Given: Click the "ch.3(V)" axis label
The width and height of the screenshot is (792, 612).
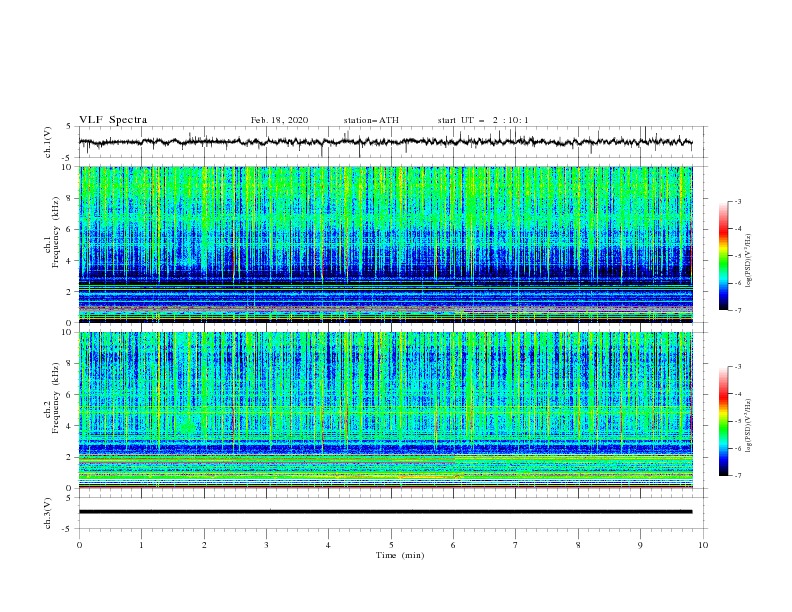Looking at the screenshot, I should pyautogui.click(x=48, y=513).
